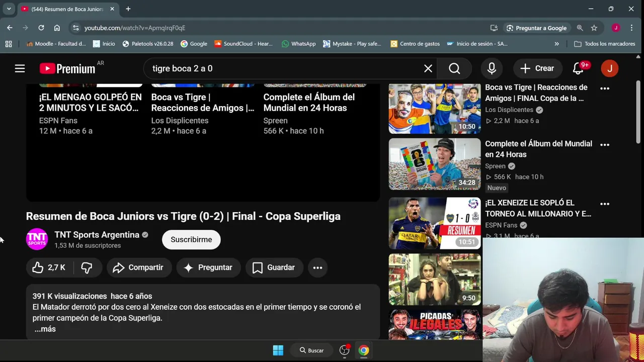This screenshot has width=644, height=362.
Task: Open Centro de gastos bookmark
Action: tap(415, 44)
